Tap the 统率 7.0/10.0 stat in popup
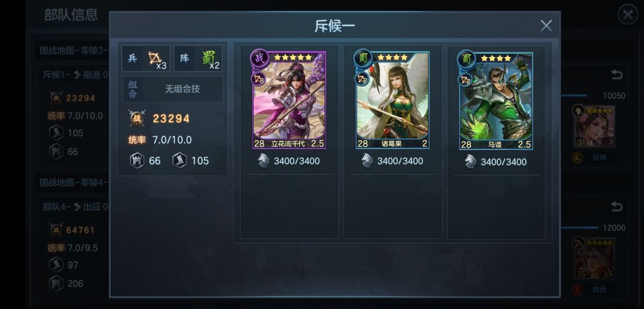 [x=160, y=140]
